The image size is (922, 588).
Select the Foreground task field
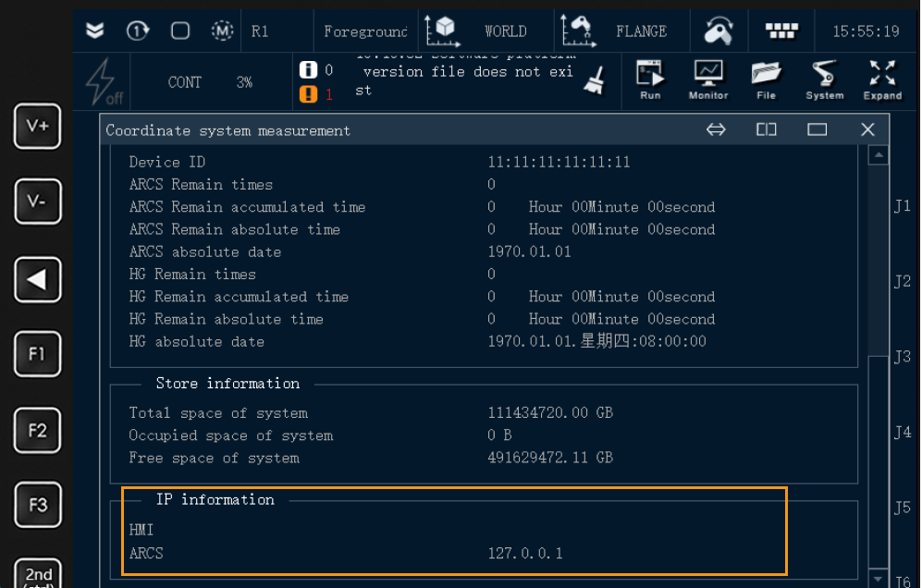pyautogui.click(x=364, y=31)
